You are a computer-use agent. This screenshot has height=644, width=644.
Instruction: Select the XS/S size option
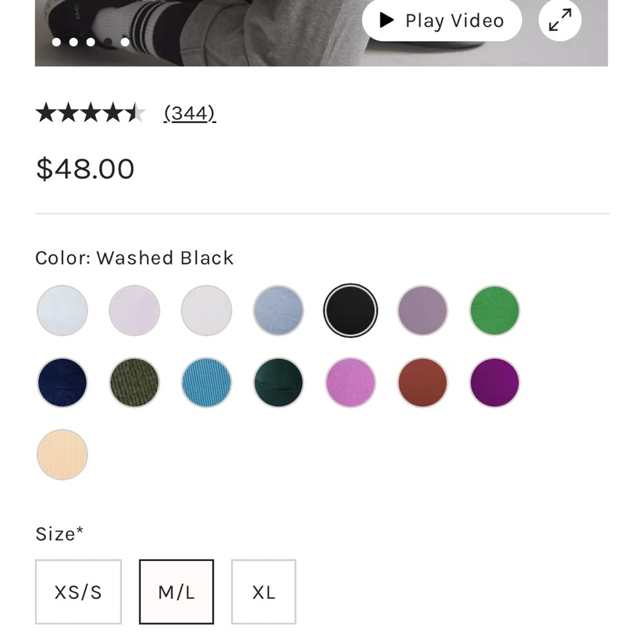(x=78, y=592)
